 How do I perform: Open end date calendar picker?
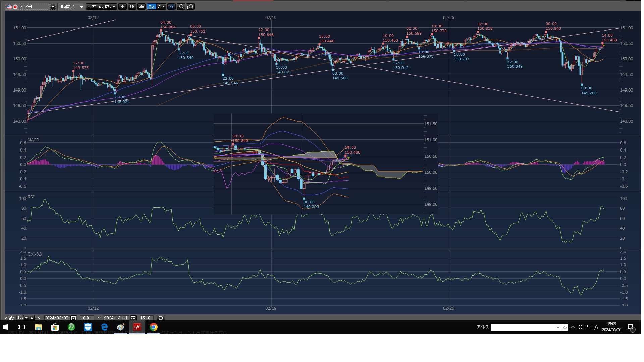click(133, 318)
